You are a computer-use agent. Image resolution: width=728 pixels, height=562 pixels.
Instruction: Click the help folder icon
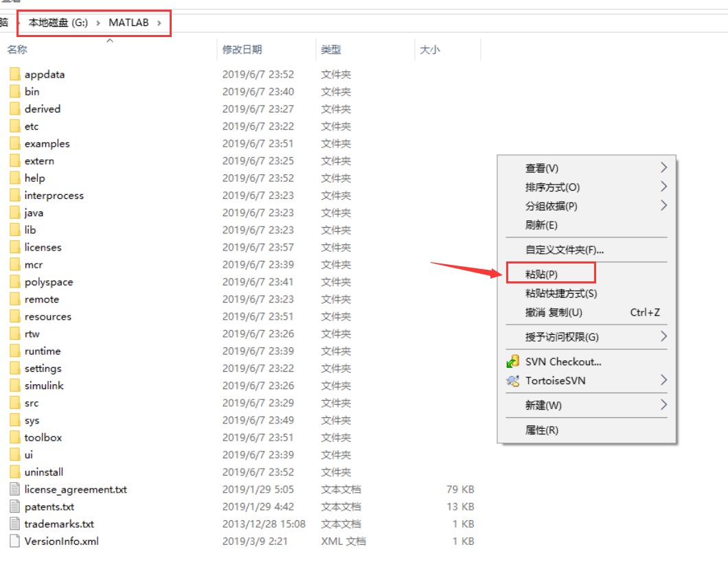click(15, 178)
